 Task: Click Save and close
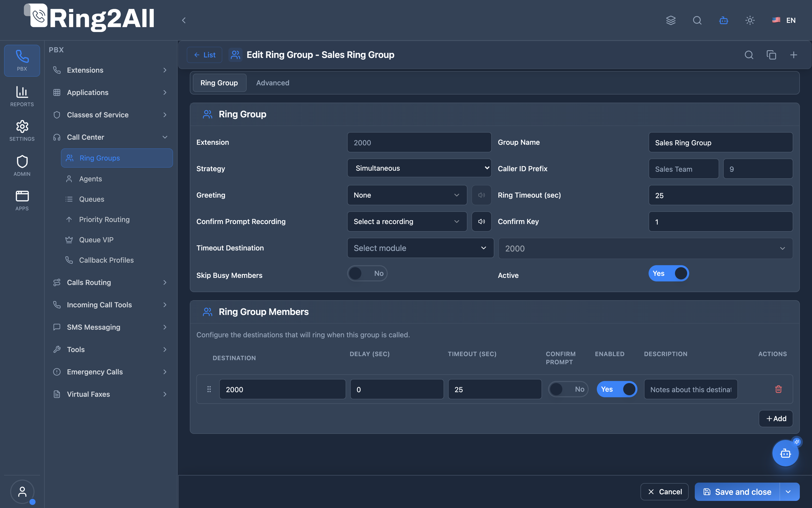(737, 492)
